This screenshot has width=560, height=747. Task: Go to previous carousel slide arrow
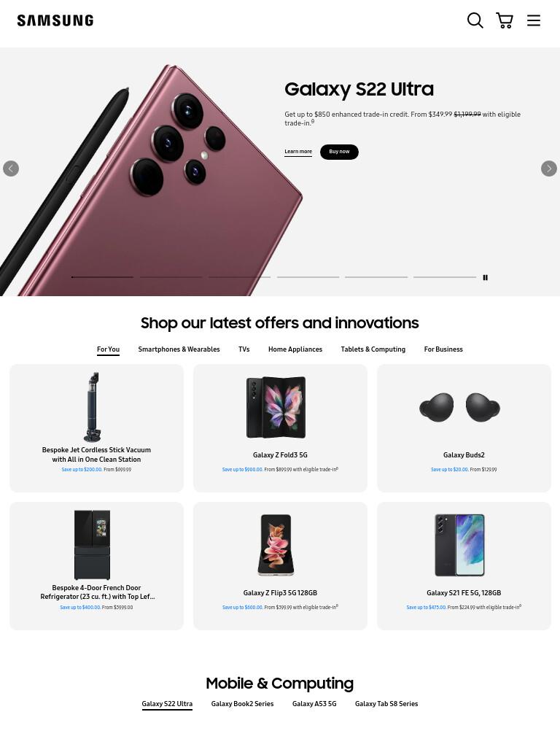[x=11, y=169]
